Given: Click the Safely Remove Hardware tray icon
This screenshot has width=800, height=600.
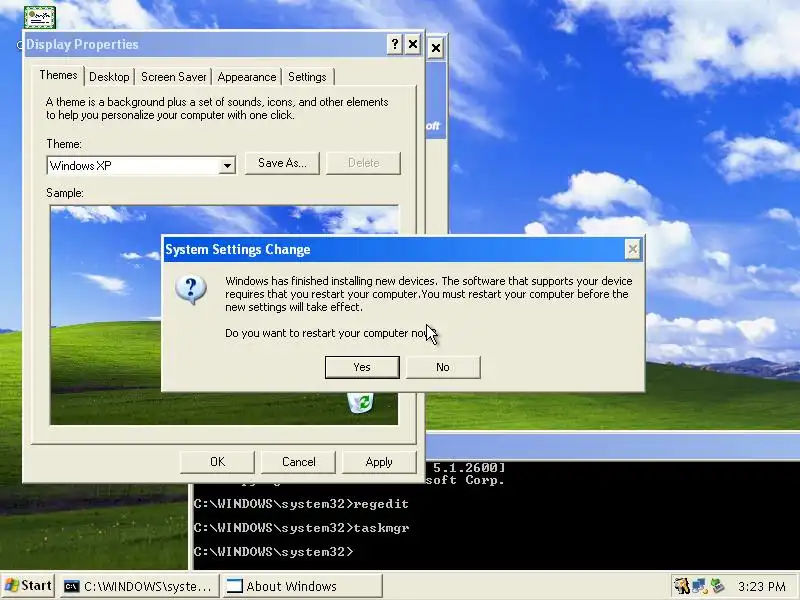Looking at the screenshot, I should (717, 586).
